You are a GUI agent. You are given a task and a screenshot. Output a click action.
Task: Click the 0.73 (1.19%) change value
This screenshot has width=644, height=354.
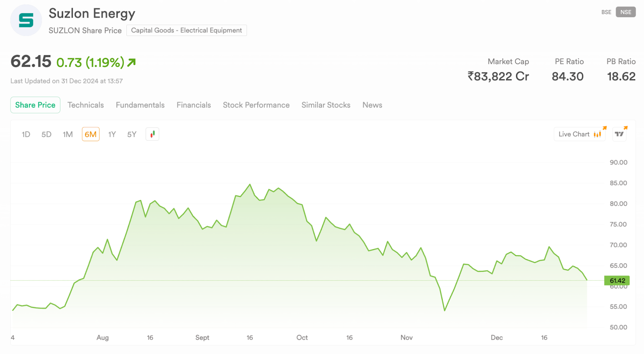point(90,62)
